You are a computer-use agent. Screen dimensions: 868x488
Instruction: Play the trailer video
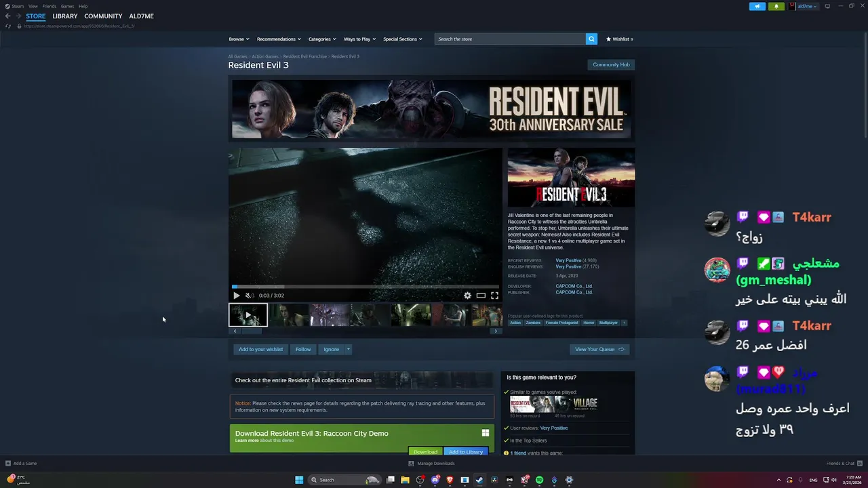click(x=236, y=296)
